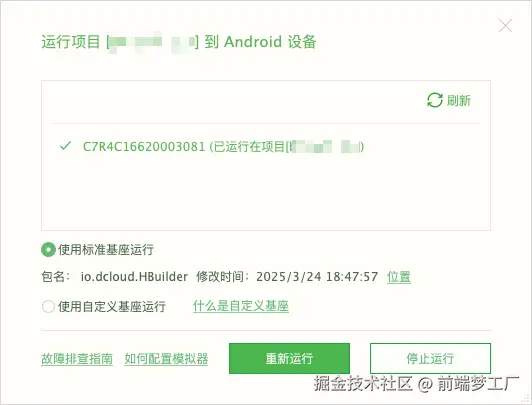This screenshot has height=405, width=532.
Task: Close the run-to-Android dialog with the X
Action: (505, 26)
